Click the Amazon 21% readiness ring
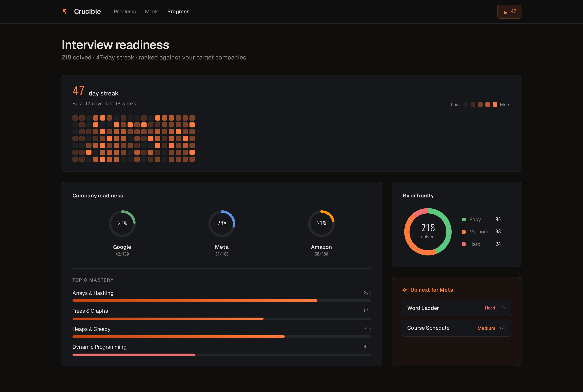 click(x=321, y=224)
